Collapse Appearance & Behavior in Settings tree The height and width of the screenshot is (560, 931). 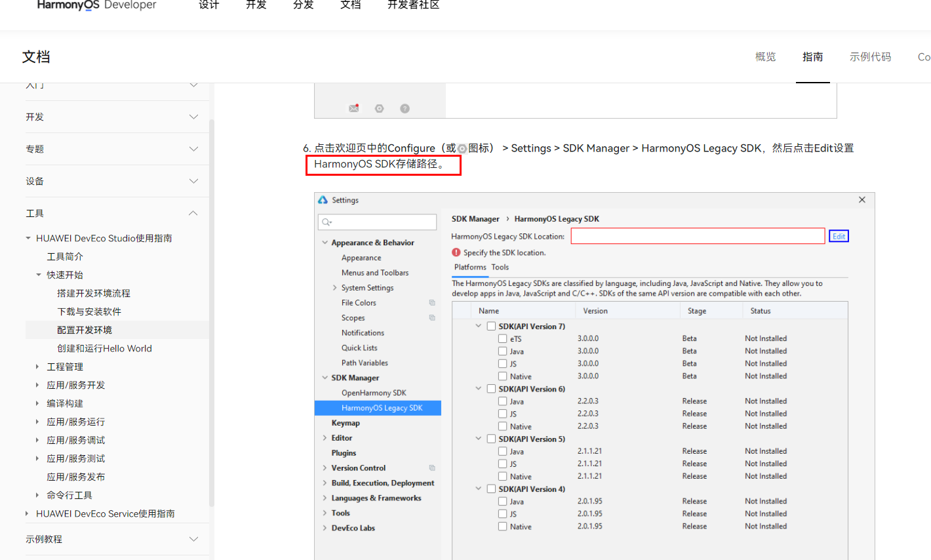(x=325, y=243)
